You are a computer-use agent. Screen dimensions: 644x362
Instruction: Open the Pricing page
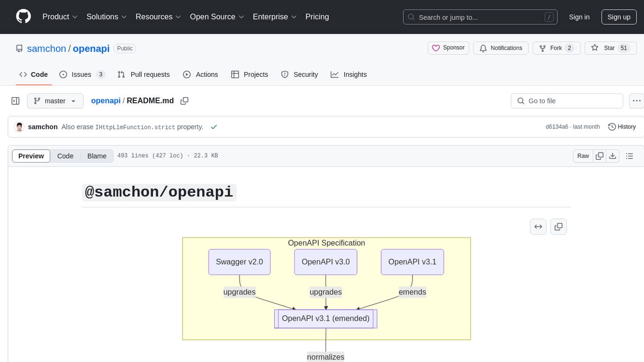point(317,17)
